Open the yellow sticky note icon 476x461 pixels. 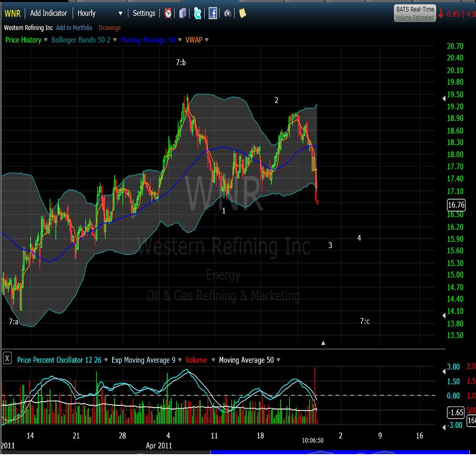tap(242, 13)
